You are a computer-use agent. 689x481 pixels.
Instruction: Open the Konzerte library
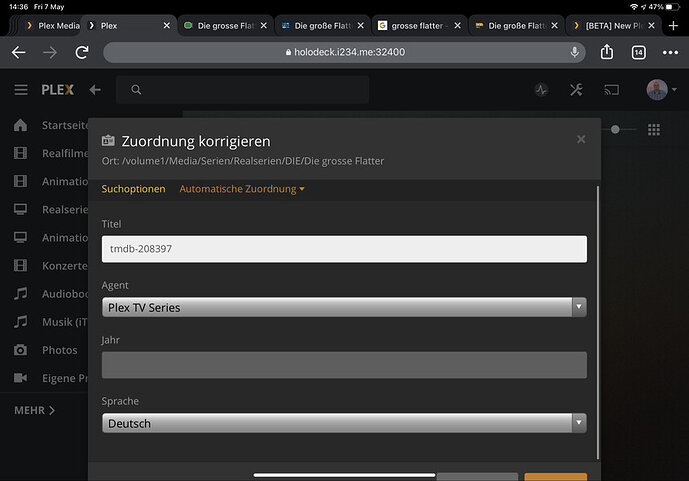point(65,266)
